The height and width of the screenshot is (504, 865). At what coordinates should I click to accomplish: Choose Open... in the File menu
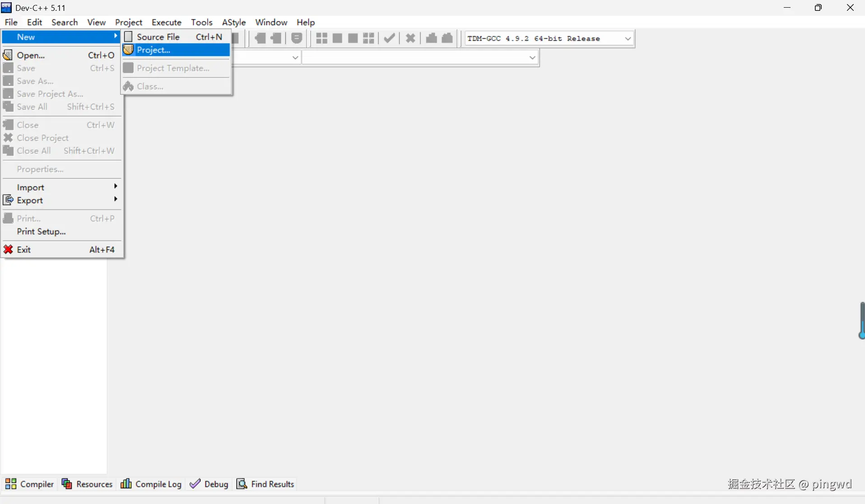(x=62, y=55)
